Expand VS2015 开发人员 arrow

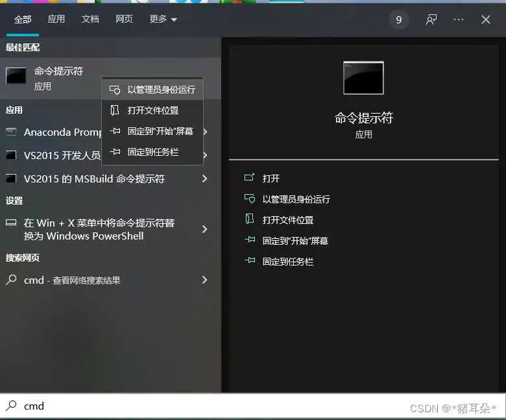tap(205, 155)
